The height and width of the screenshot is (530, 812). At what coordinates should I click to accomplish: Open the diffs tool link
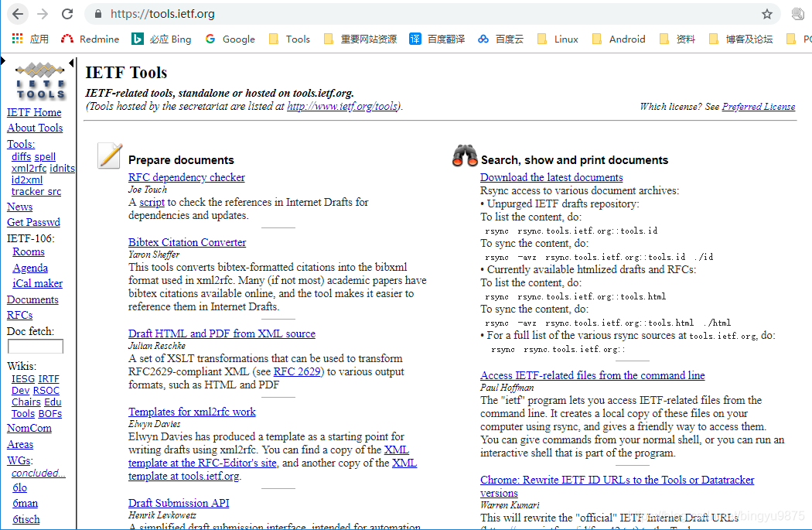click(21, 156)
